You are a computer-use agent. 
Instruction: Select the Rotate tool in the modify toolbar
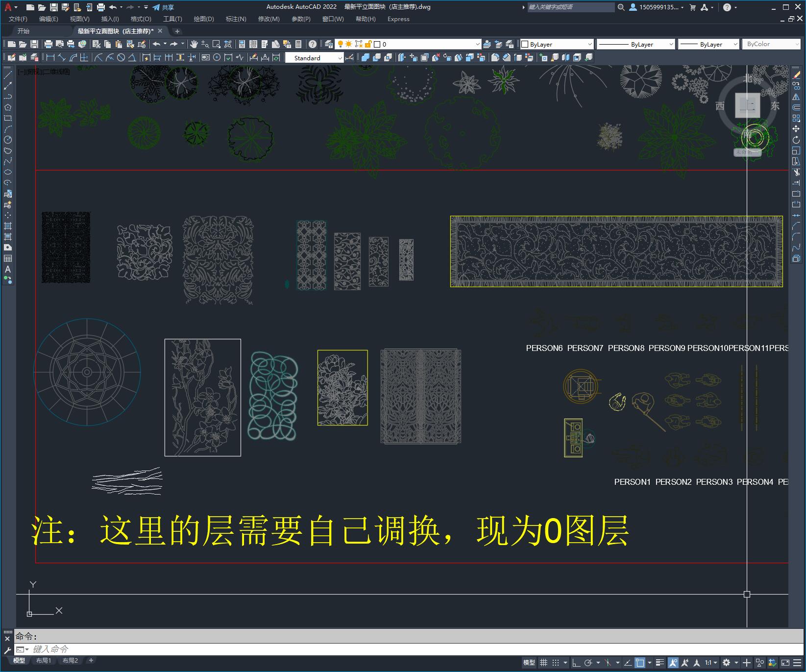(x=796, y=140)
